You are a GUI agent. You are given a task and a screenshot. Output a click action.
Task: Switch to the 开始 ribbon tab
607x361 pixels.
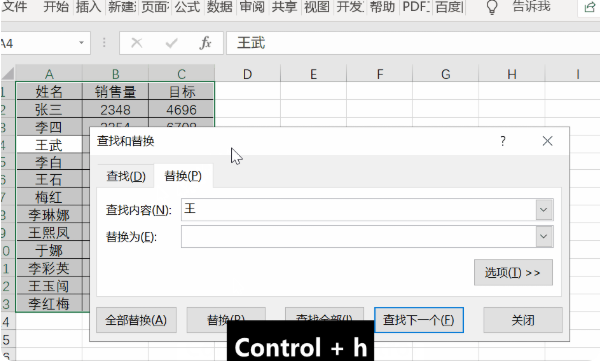(56, 7)
